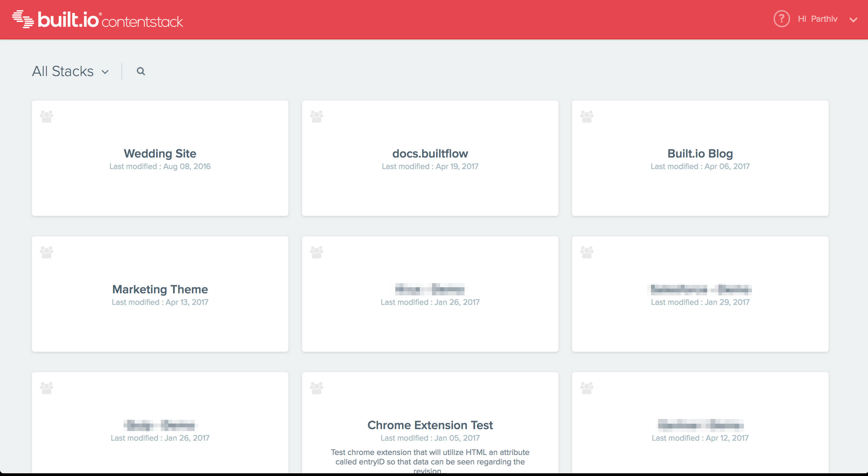Open the help question mark icon
The width and height of the screenshot is (868, 476).
(781, 19)
